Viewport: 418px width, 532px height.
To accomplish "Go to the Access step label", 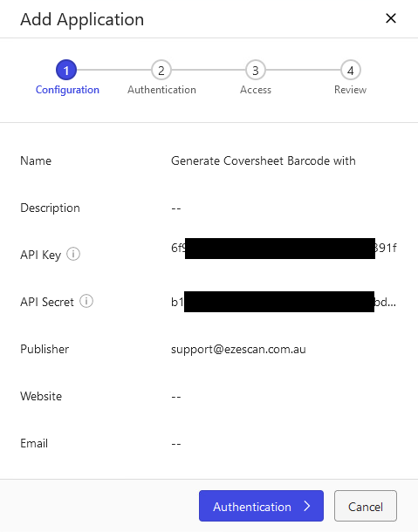I will [x=256, y=90].
